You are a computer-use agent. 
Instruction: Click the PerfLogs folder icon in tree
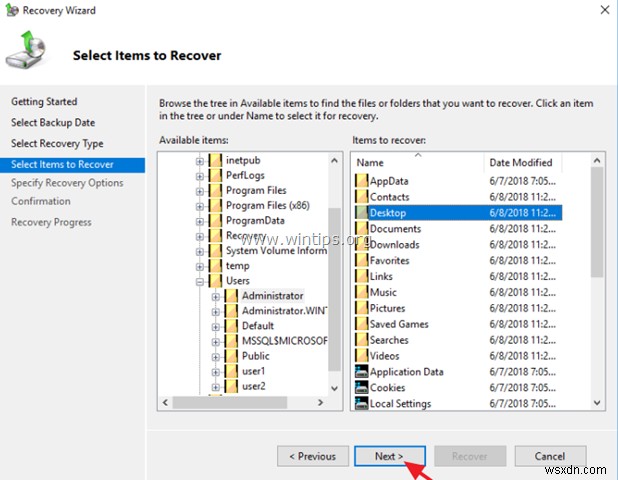pyautogui.click(x=215, y=175)
